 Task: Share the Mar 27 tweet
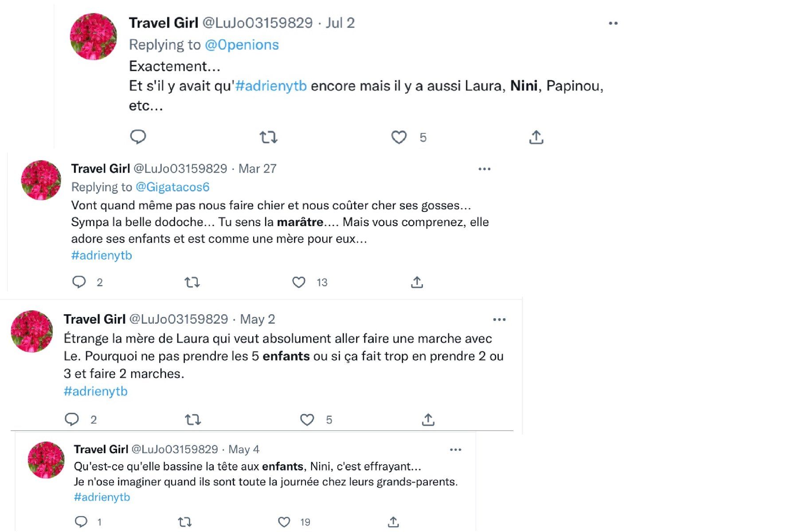(417, 282)
